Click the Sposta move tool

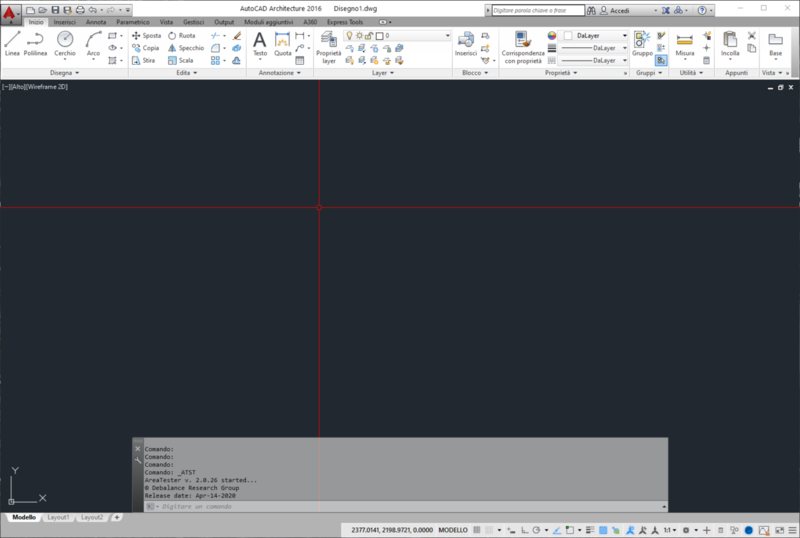146,36
